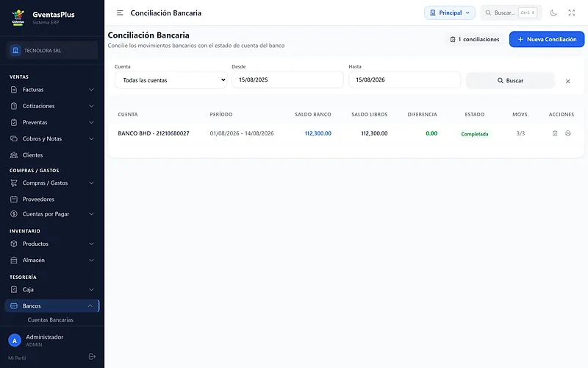Viewport: 588px width, 368px height.
Task: Go to Proveedores
Action: click(52, 199)
